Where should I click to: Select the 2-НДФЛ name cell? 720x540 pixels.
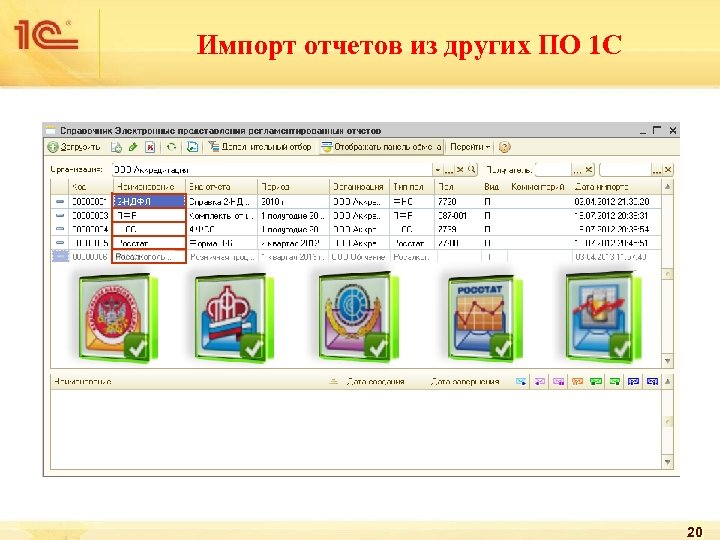tap(149, 201)
